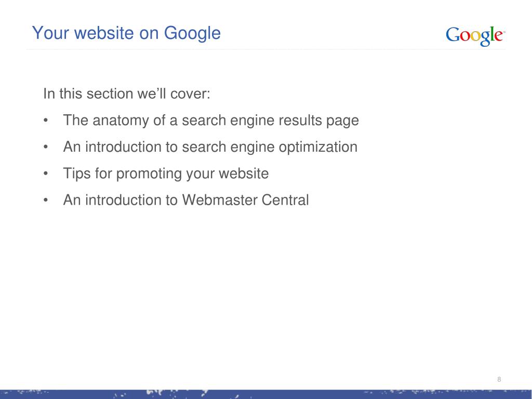Click the anatomy of a search engine results page line
The image size is (532, 399).
click(211, 121)
